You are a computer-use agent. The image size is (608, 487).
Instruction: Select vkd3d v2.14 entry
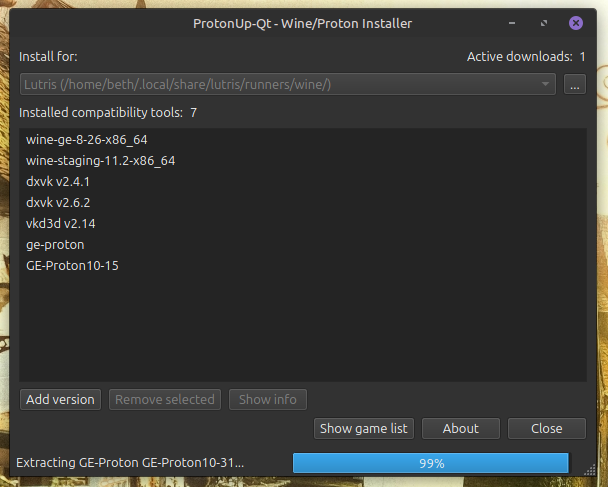302,223
